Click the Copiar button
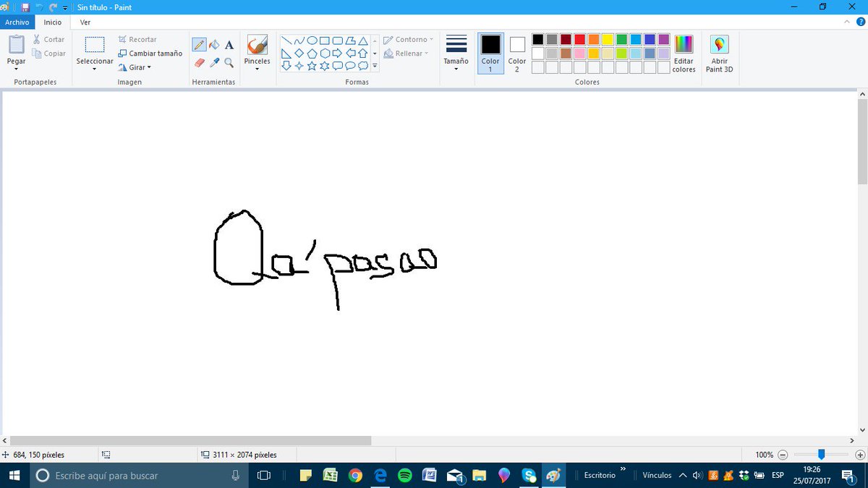 (x=48, y=53)
